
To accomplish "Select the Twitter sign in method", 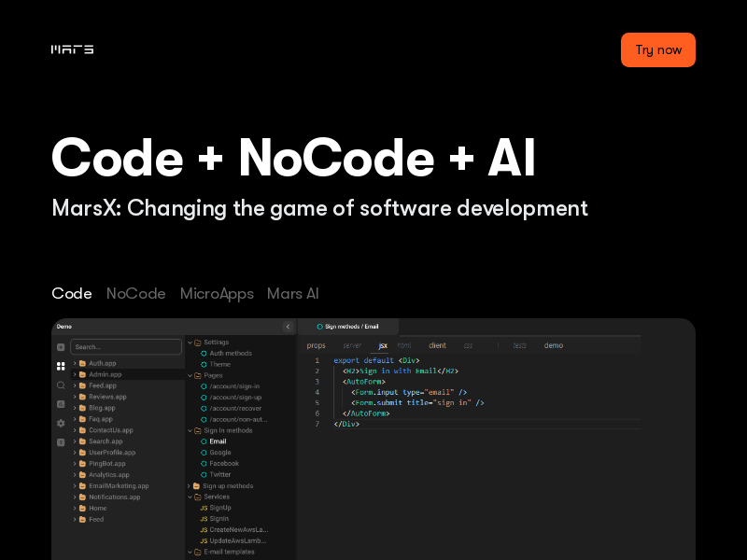I will 220,474.
